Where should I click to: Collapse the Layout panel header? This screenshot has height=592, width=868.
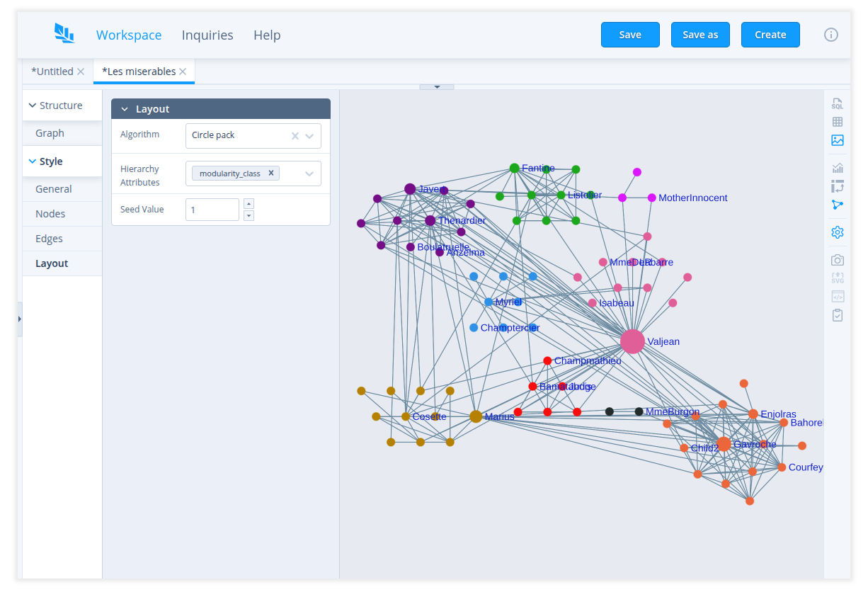click(125, 109)
